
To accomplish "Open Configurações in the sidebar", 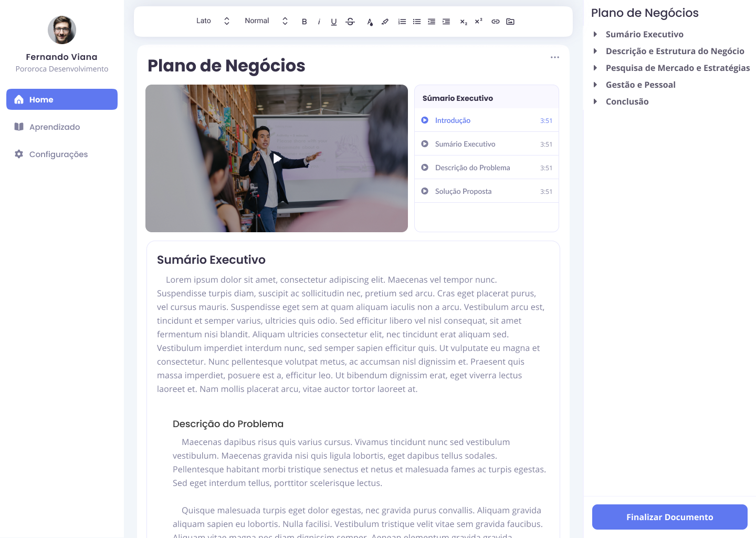I will 62,154.
